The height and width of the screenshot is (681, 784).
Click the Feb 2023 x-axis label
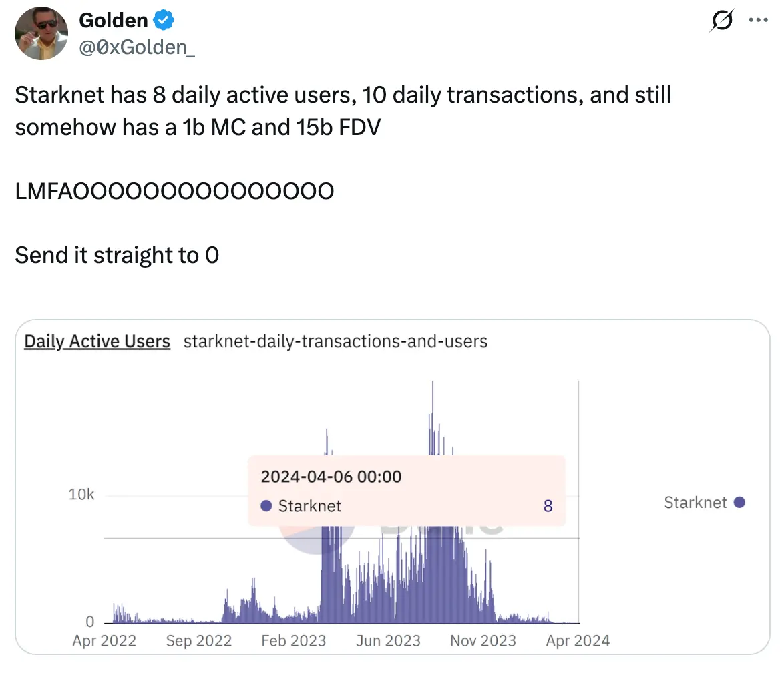pyautogui.click(x=294, y=641)
